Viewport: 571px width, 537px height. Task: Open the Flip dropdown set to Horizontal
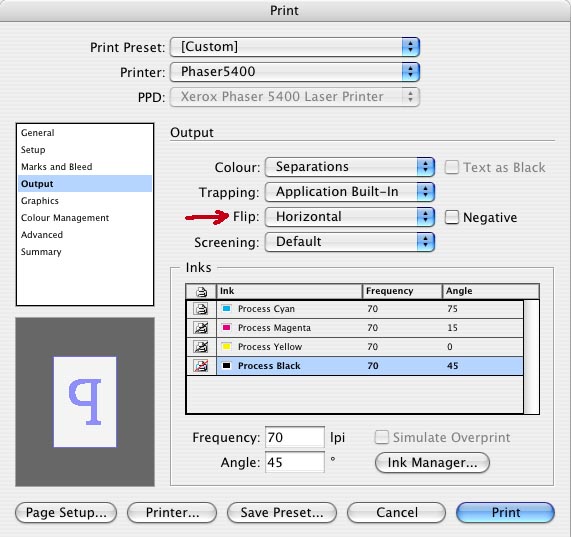pyautogui.click(x=350, y=217)
